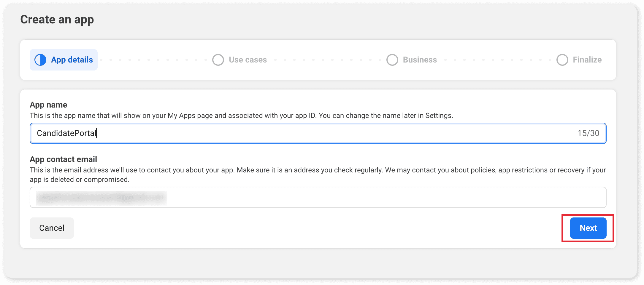644x285 pixels.
Task: Click the My Apps page description text
Action: tap(241, 116)
